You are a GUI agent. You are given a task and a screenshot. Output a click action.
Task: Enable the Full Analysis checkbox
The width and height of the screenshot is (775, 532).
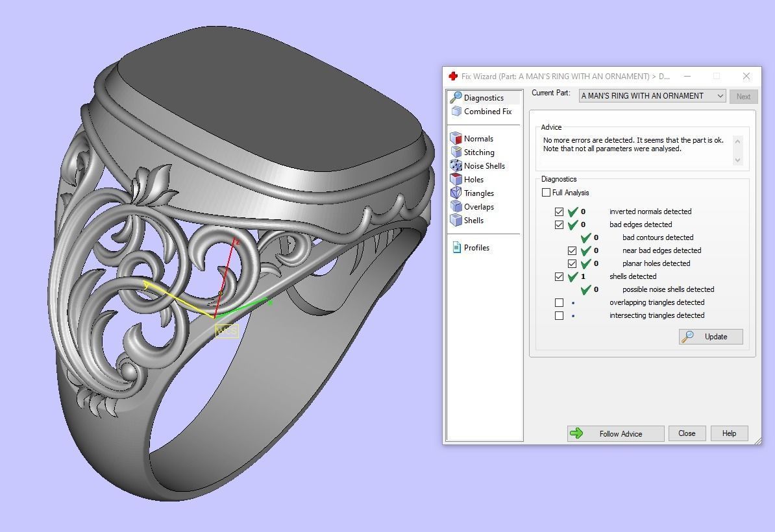546,192
